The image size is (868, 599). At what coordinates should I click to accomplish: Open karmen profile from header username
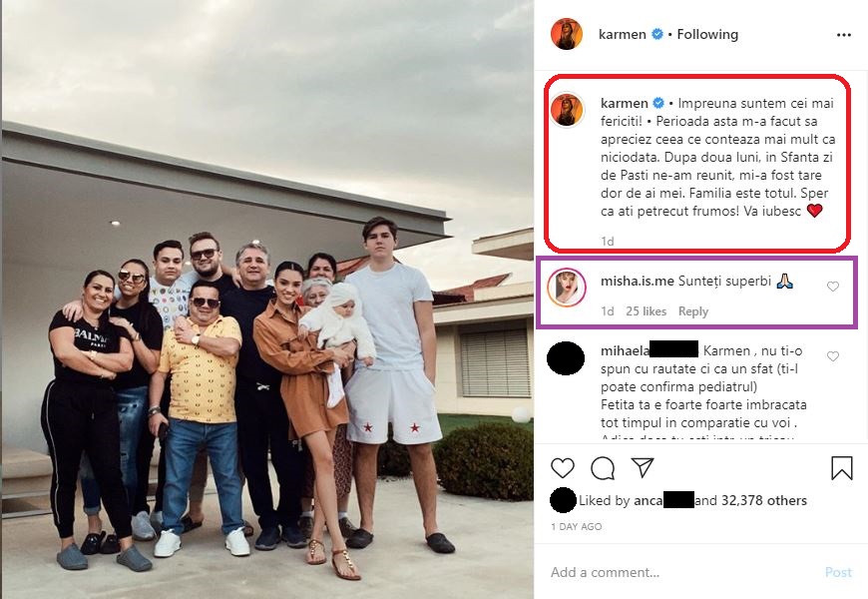pos(623,34)
